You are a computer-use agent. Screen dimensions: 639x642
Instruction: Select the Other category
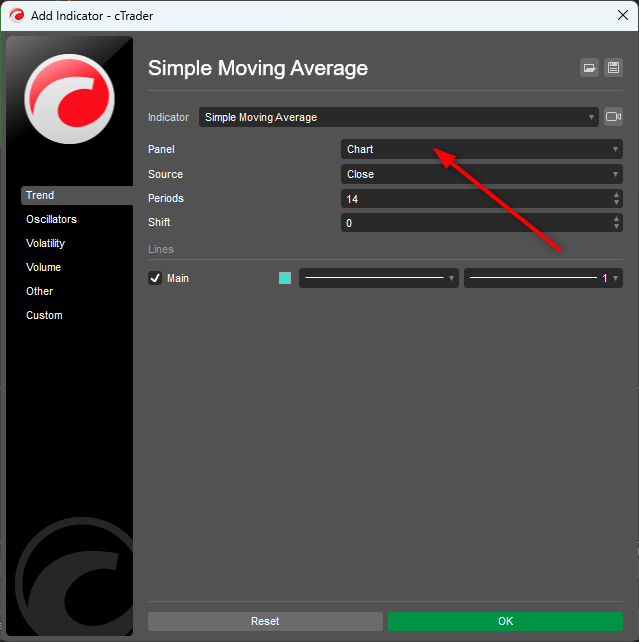39,292
